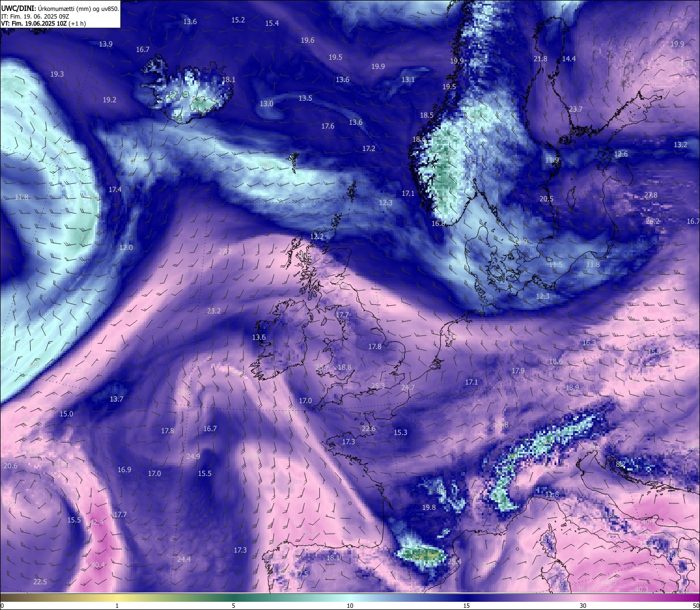Click the value label 13.5
The image size is (700, 610).
[x=305, y=98]
